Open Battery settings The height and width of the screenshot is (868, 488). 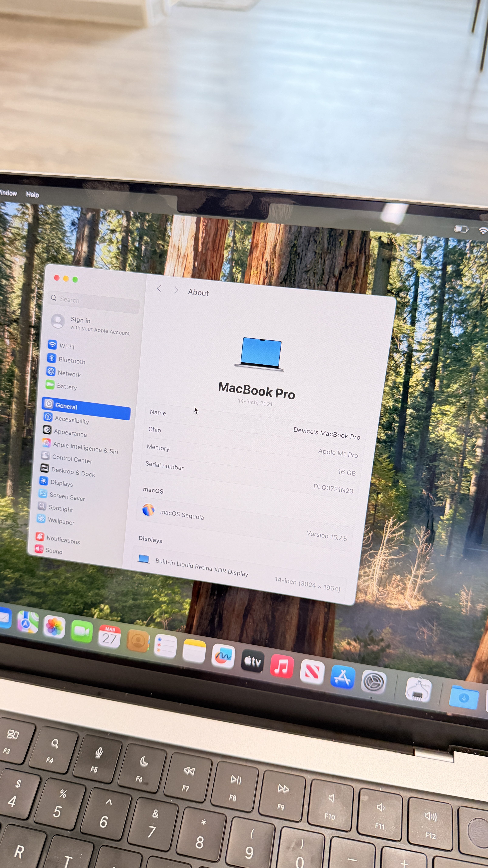click(x=67, y=387)
